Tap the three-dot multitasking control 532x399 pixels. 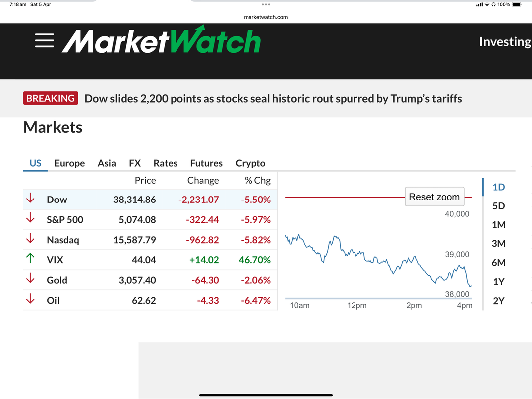pyautogui.click(x=266, y=4)
